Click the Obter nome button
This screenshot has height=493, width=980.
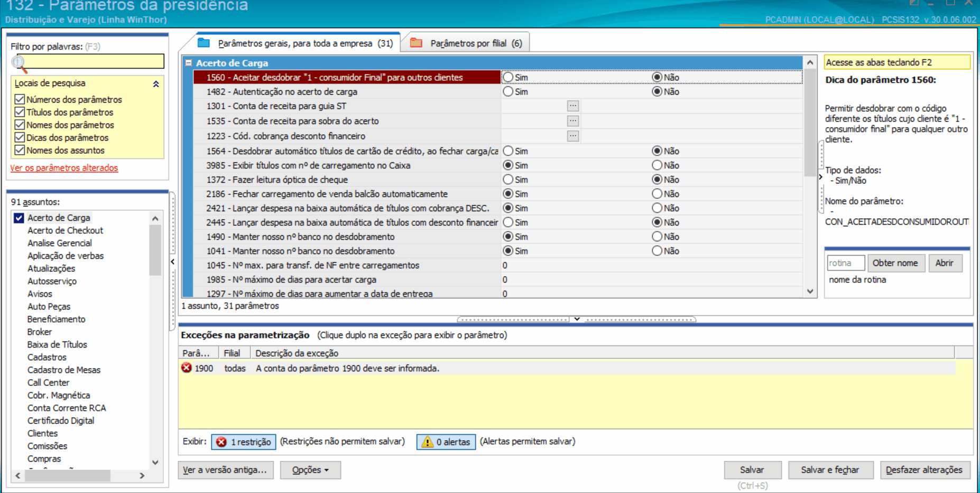pos(895,263)
